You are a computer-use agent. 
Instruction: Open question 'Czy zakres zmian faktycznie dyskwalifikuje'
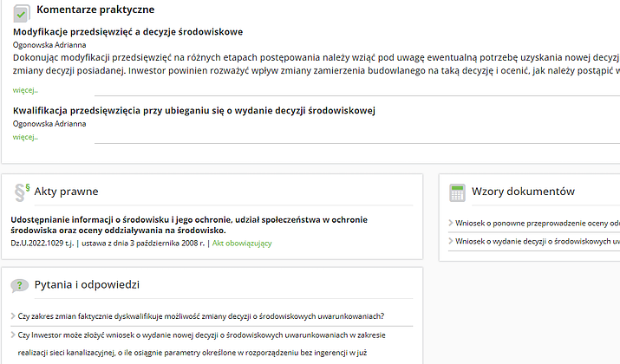[x=200, y=316]
